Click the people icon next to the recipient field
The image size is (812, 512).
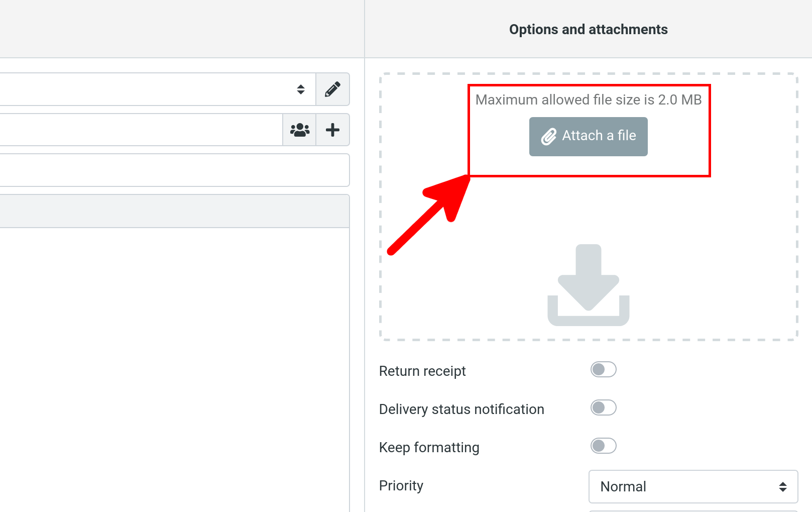coord(299,130)
